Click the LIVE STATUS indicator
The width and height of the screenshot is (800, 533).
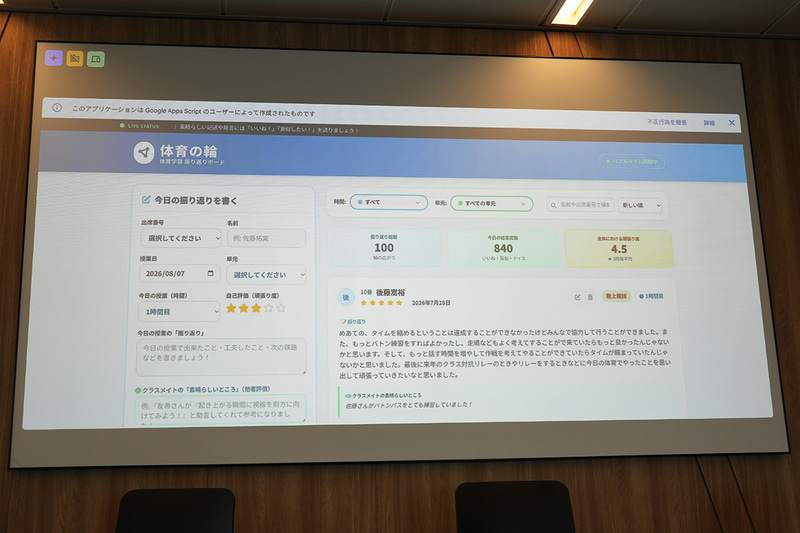point(140,125)
